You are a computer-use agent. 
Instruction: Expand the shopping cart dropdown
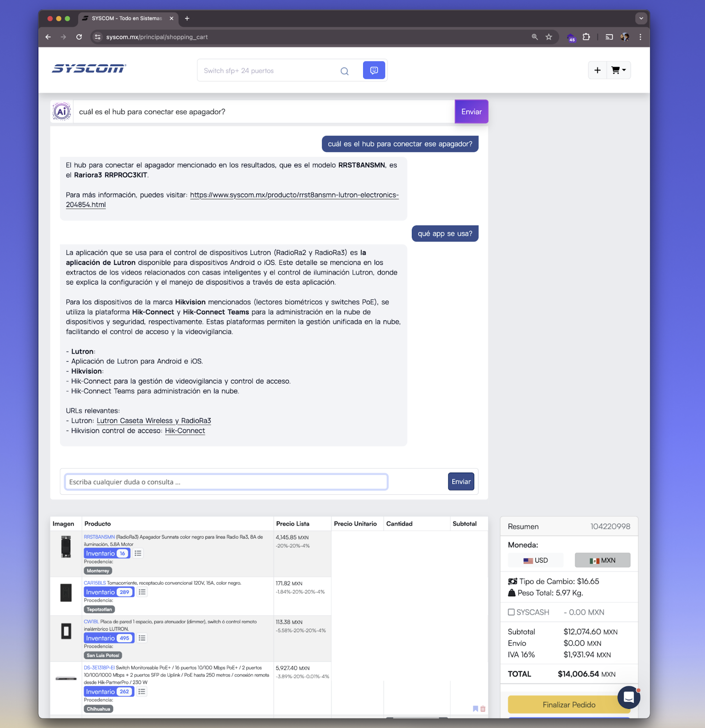coord(619,70)
